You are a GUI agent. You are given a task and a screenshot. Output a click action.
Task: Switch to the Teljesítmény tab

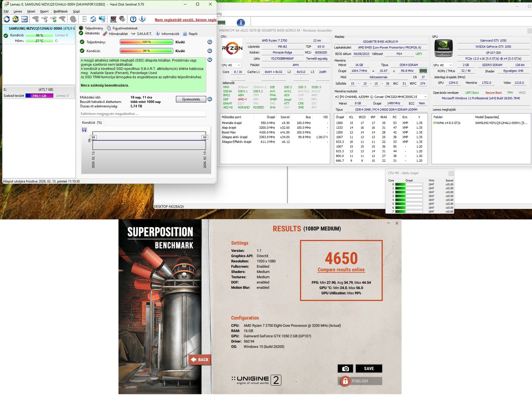91,28
